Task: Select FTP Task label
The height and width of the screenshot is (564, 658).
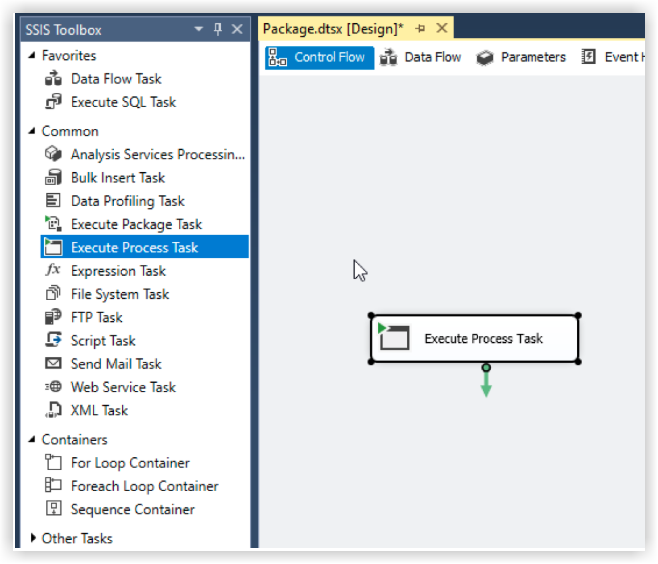Action: click(x=97, y=318)
